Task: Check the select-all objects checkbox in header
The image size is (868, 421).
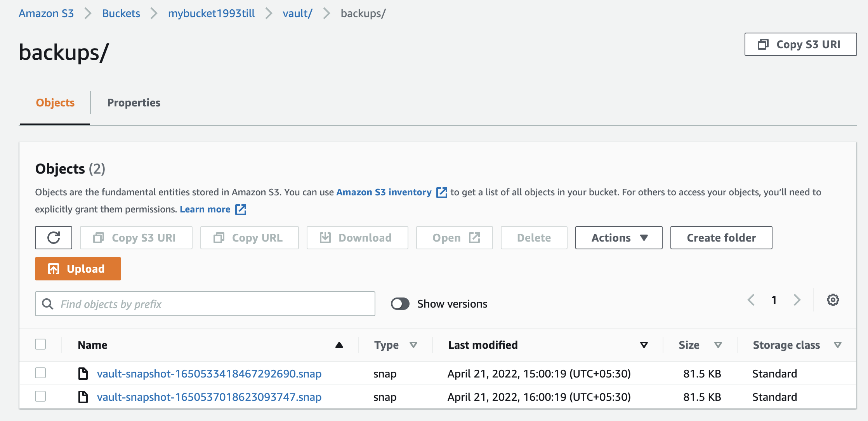Action: (40, 344)
